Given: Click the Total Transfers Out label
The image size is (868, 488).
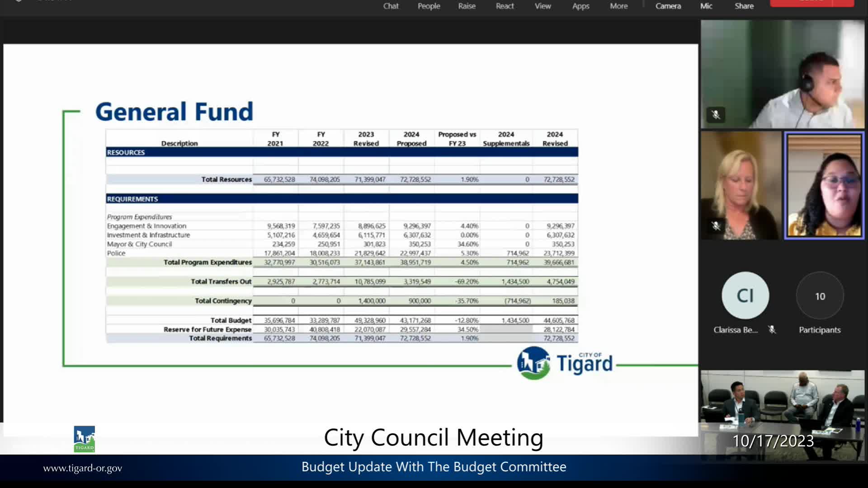Looking at the screenshot, I should pyautogui.click(x=221, y=282).
